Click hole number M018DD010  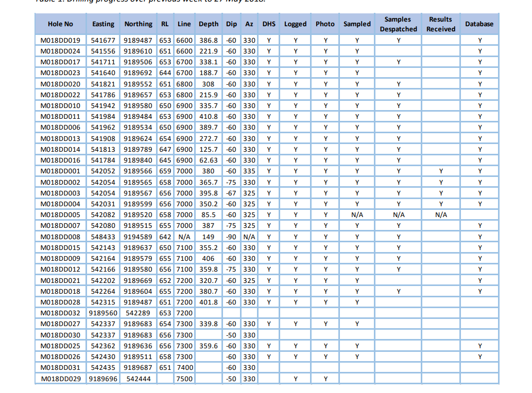[60, 105]
